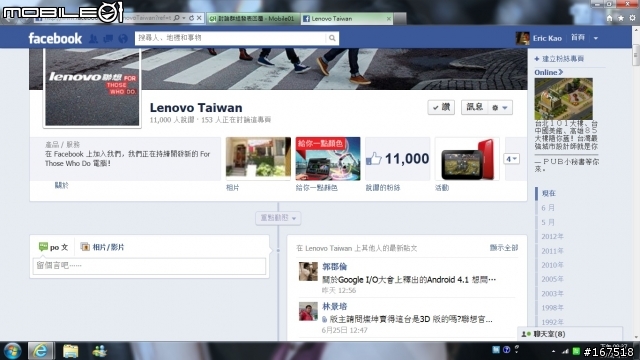Screen dimensions: 640x360
Task: Open Eric Kao profile picture
Action: pyautogui.click(x=522, y=38)
